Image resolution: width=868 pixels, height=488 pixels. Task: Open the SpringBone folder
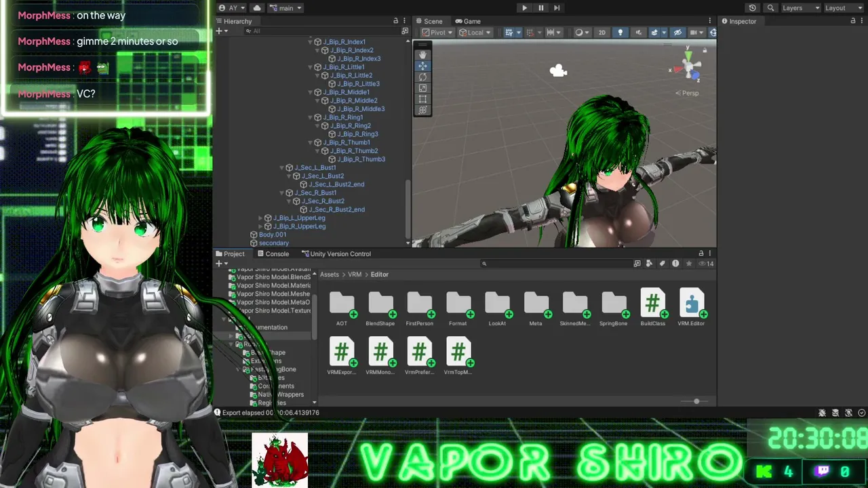[614, 307]
